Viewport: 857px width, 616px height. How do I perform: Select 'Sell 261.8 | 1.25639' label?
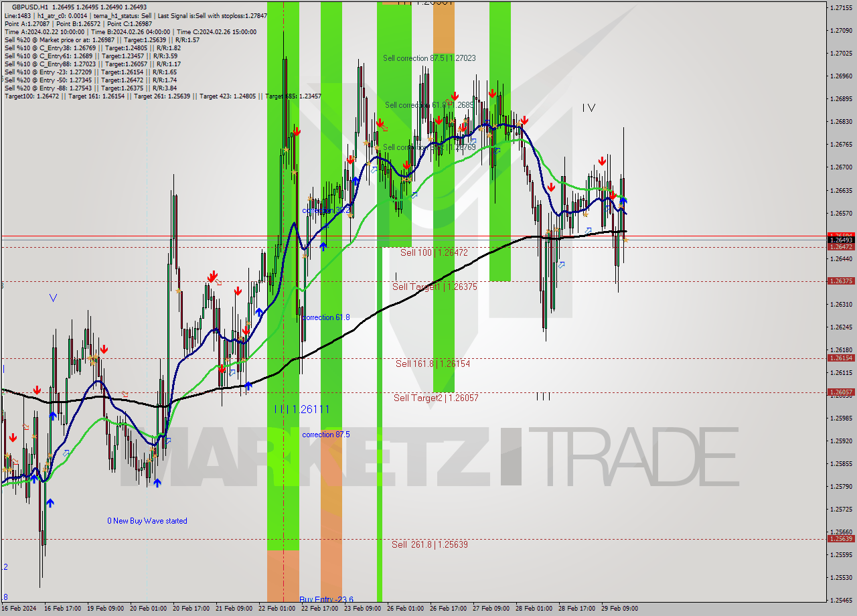point(430,544)
